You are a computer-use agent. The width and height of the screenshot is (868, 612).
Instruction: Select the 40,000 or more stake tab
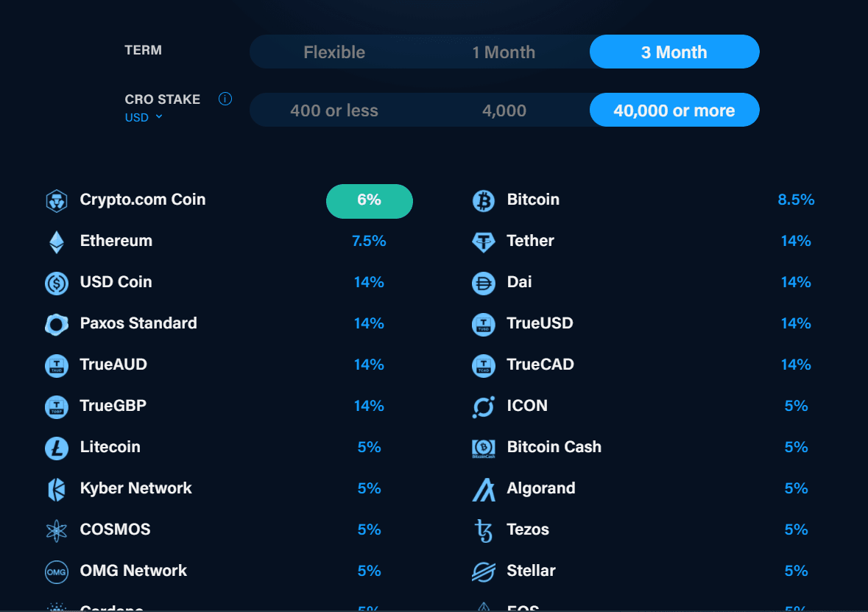(674, 110)
